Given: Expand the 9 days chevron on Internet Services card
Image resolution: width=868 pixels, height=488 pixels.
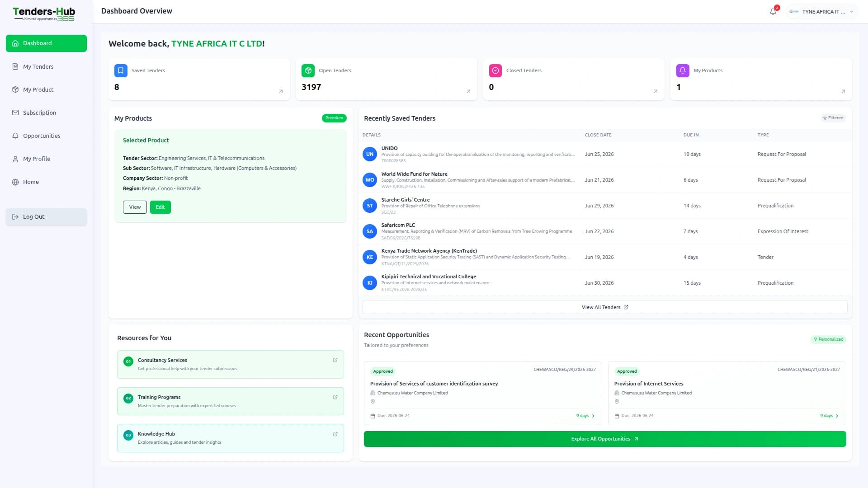Looking at the screenshot, I should coord(837,416).
